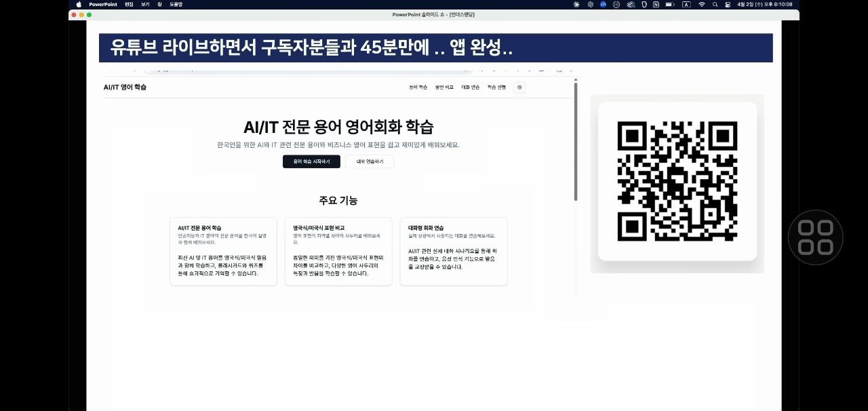Click the AI/IT 영어 학습 site logo
This screenshot has height=411, width=868.
[125, 87]
